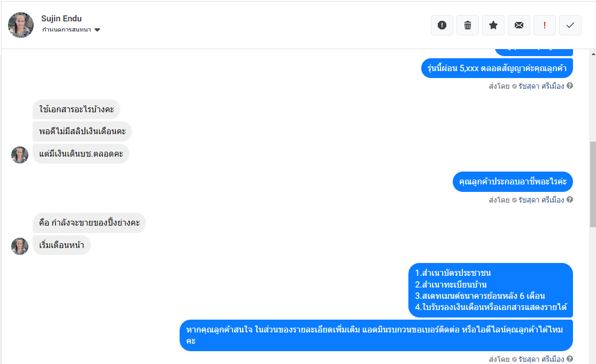Screen dimensions: 596x364
Task: Select the required documents list message bubble
Action: tap(490, 290)
